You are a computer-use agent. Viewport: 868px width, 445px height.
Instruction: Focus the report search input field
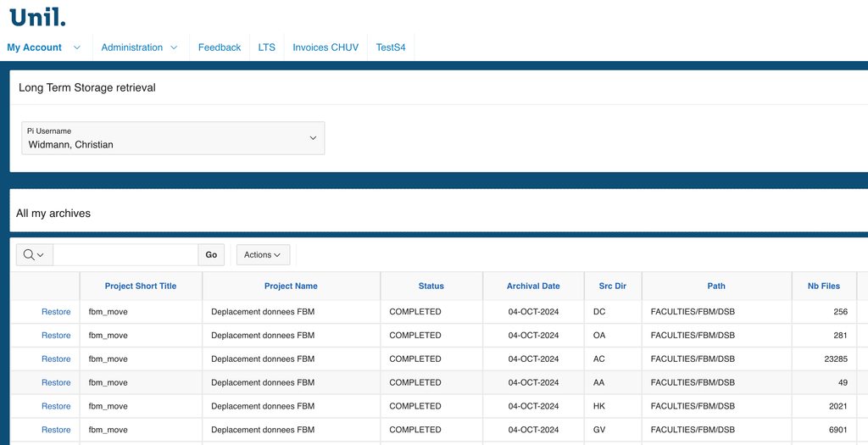point(125,254)
